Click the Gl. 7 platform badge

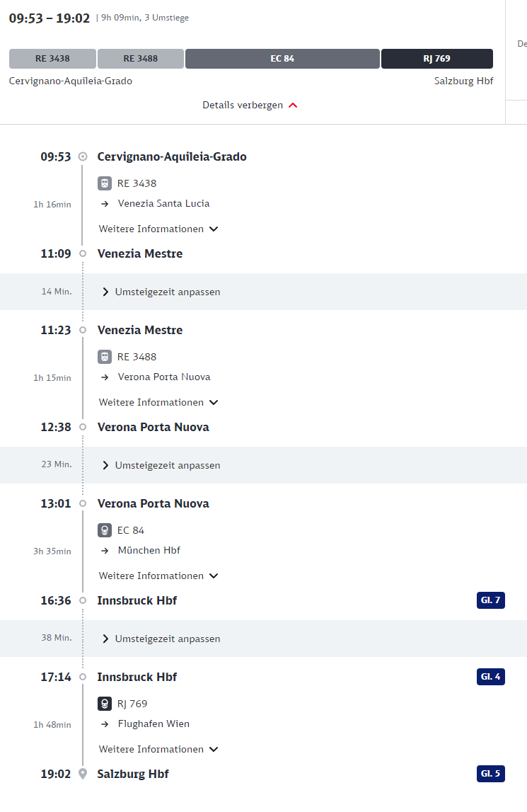tap(491, 600)
